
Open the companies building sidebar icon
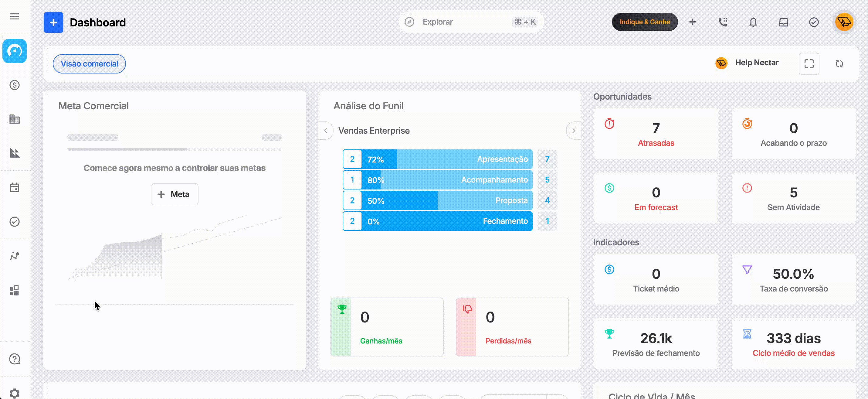(15, 119)
